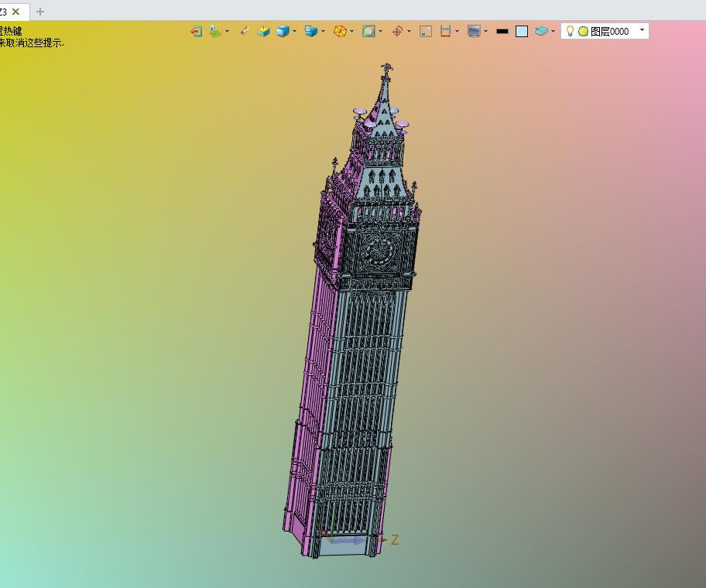Open the dropdown beside the solid blue cube
706x588 pixels.
point(294,31)
